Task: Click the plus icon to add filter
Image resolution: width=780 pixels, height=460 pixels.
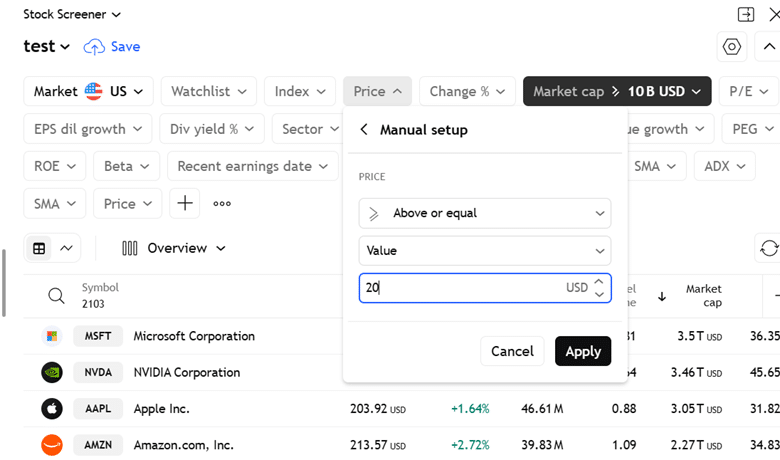Action: coord(185,203)
